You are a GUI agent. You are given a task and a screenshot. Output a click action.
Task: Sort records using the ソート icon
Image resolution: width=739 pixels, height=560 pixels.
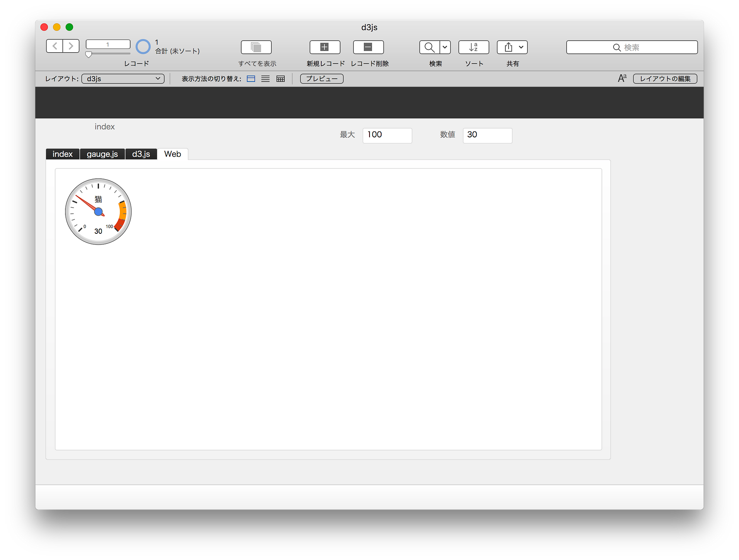click(x=474, y=47)
